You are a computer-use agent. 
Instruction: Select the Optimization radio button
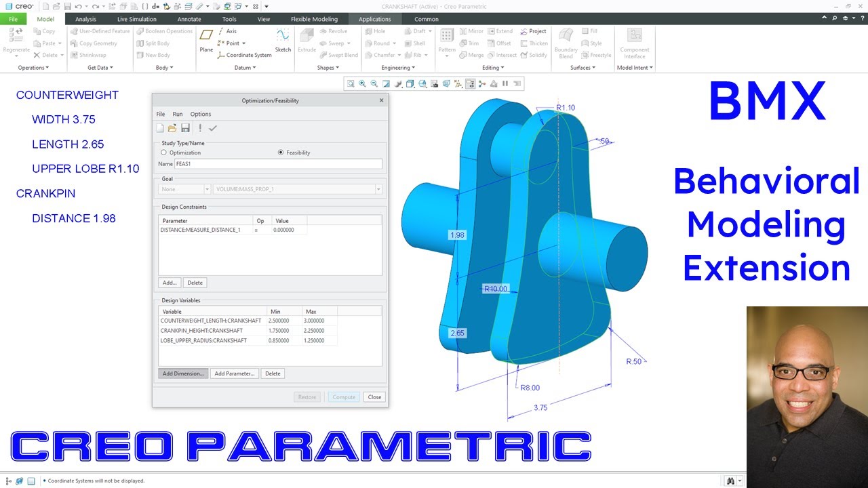coord(163,152)
